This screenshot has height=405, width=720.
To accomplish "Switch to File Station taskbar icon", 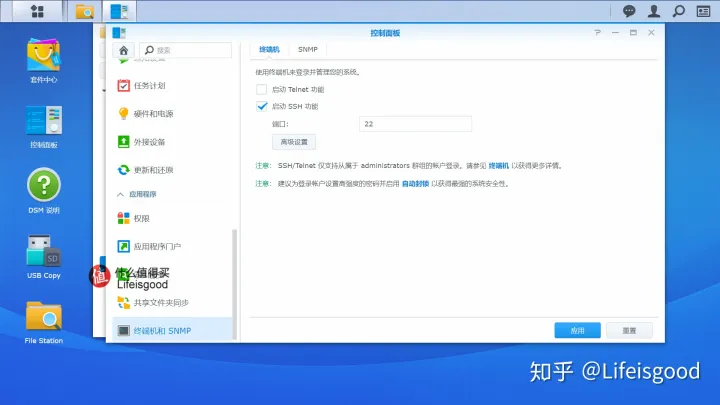I will click(x=84, y=11).
